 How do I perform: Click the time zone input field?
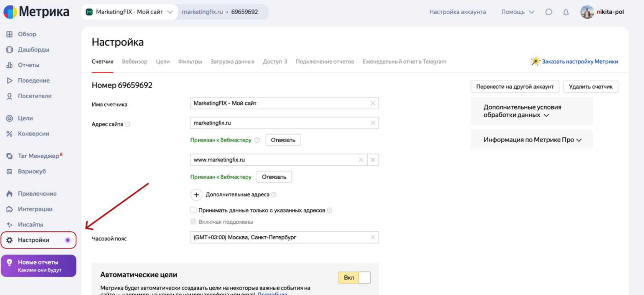(280, 237)
